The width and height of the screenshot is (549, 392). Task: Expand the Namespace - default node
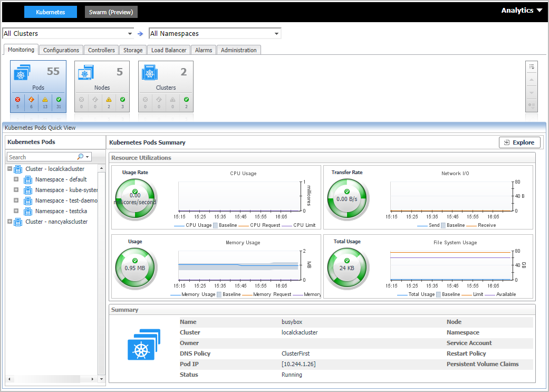[x=16, y=179]
